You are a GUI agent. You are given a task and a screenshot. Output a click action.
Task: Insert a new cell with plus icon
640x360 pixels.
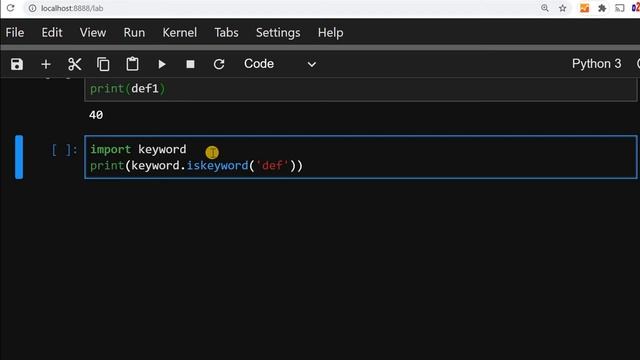point(46,64)
